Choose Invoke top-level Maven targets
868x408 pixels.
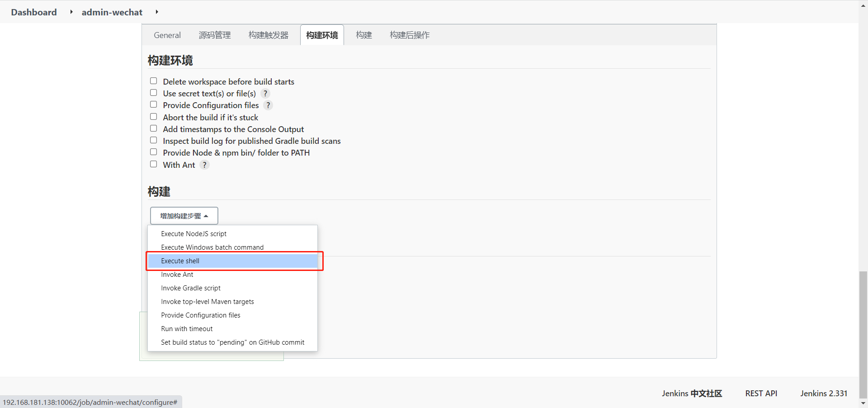coord(208,301)
